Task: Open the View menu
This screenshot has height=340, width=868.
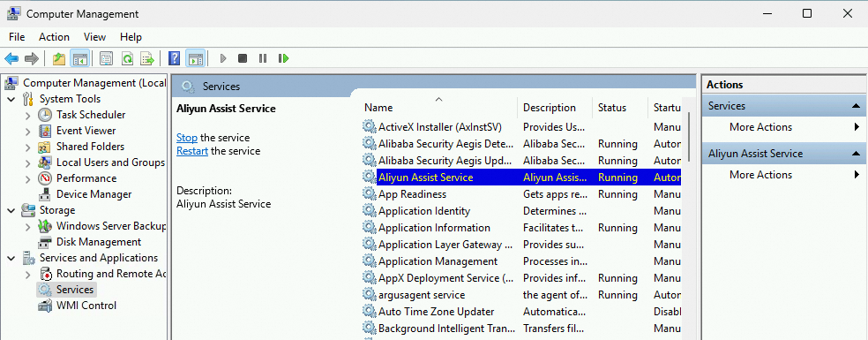Action: (94, 37)
